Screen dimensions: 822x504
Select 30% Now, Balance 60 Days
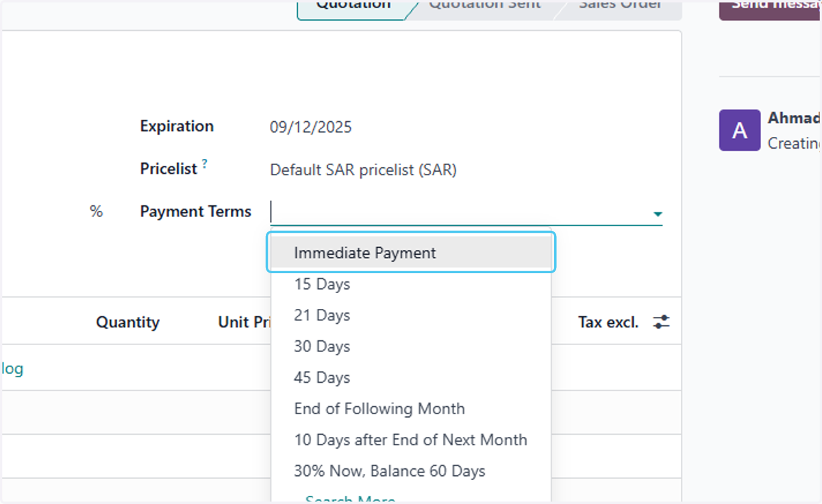411,471
